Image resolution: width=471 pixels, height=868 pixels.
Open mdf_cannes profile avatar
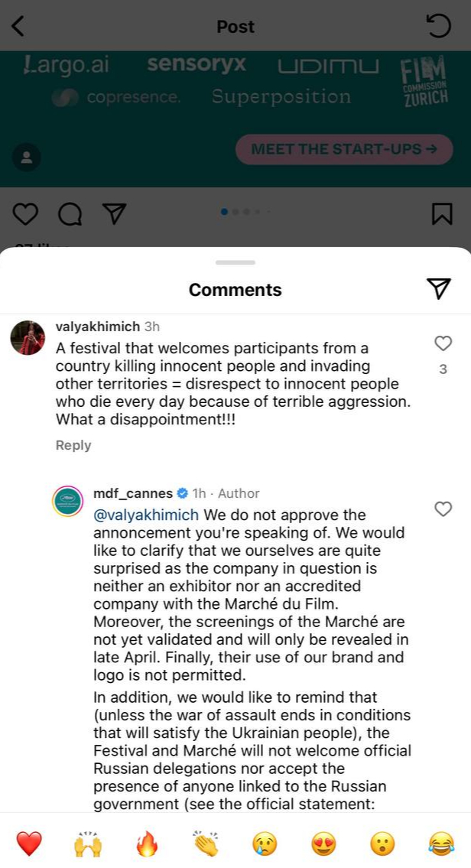[x=67, y=501]
